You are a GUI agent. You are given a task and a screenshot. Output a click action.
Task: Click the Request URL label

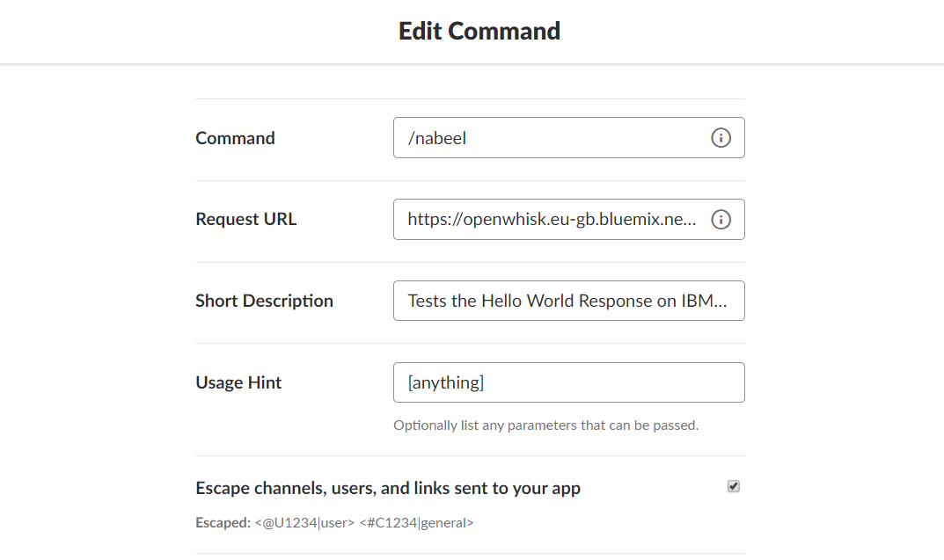(x=245, y=220)
